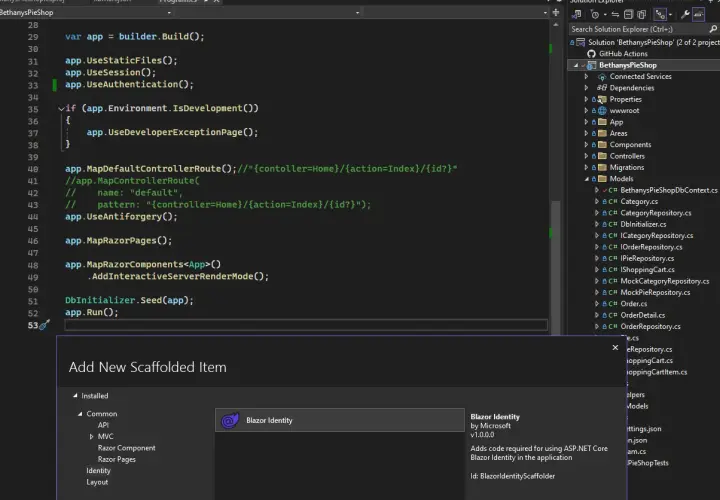Viewport: 720px width, 500px height.
Task: Select BethanysPieShopDbContext.cs file
Action: [669, 190]
